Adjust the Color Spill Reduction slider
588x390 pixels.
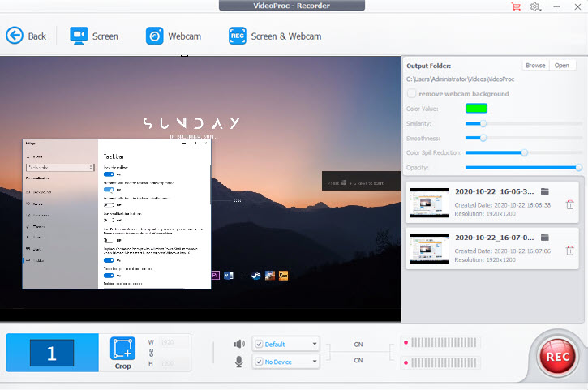[525, 152]
